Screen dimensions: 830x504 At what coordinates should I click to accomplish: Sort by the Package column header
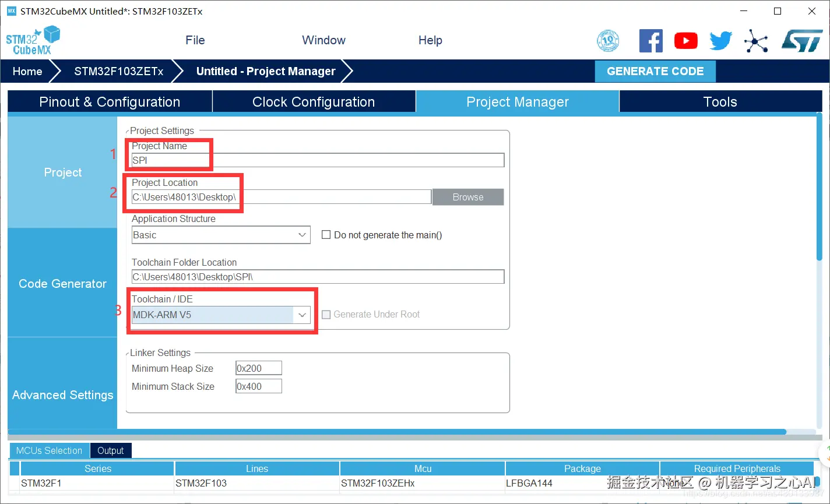tap(582, 468)
